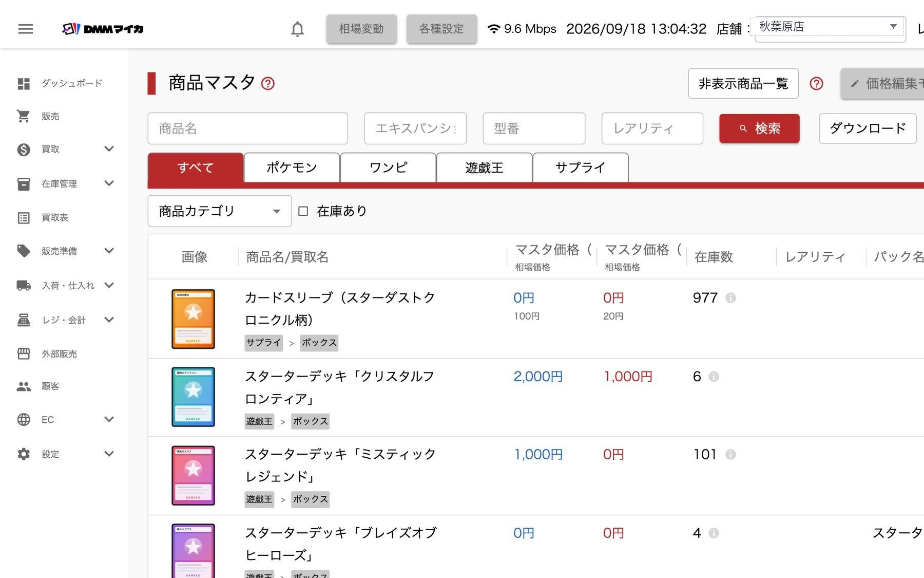The height and width of the screenshot is (578, 924).
Task: Open the pink ミスティックレジェンド thumbnail
Action: (x=193, y=476)
